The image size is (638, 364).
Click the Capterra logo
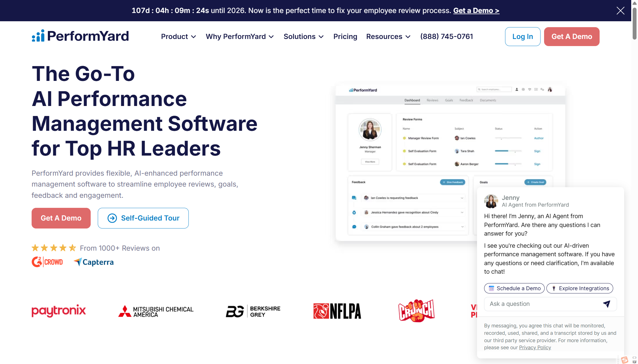coord(94,262)
